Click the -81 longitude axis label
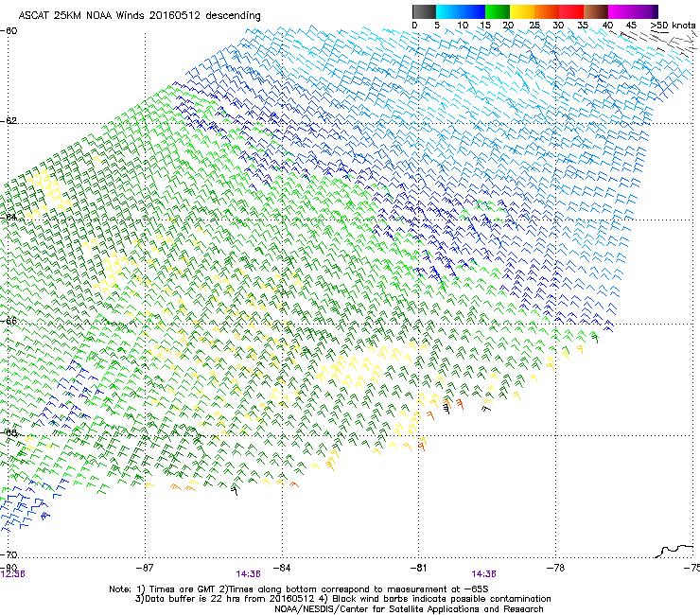Image resolution: width=700 pixels, height=615 pixels. [418, 568]
